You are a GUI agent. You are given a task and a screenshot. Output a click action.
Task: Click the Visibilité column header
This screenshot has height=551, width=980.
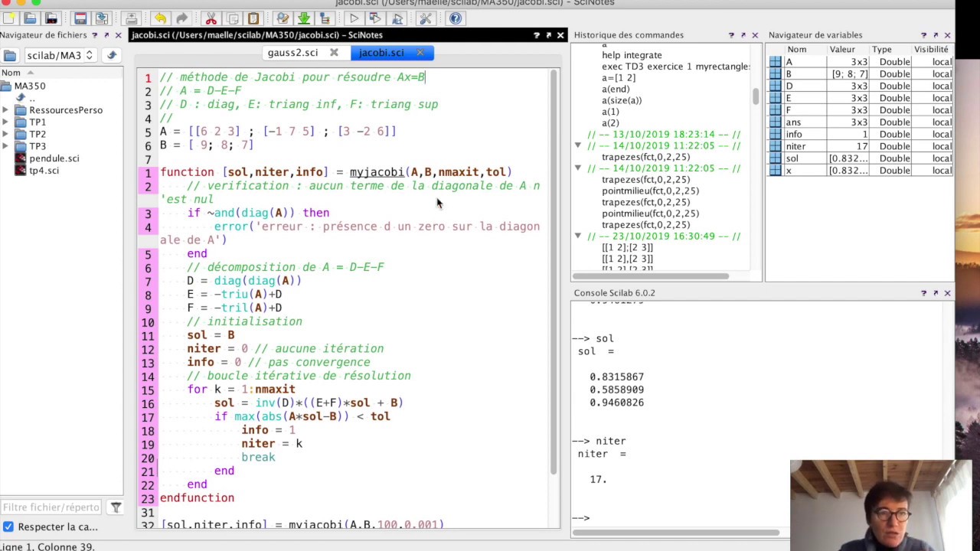[931, 50]
